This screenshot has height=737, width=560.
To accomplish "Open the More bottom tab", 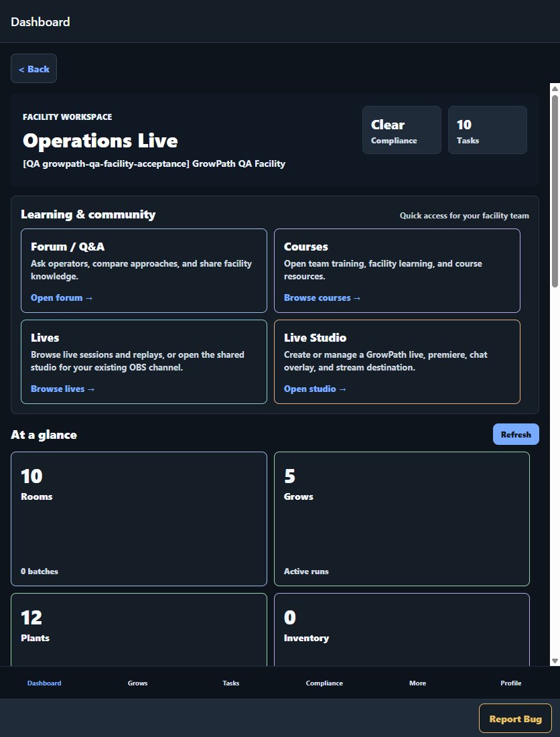I will click(417, 683).
